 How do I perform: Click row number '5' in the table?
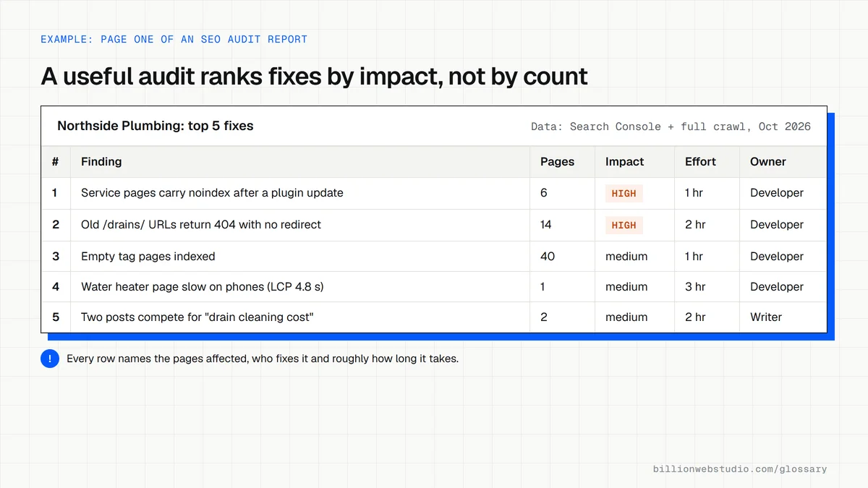(x=56, y=317)
